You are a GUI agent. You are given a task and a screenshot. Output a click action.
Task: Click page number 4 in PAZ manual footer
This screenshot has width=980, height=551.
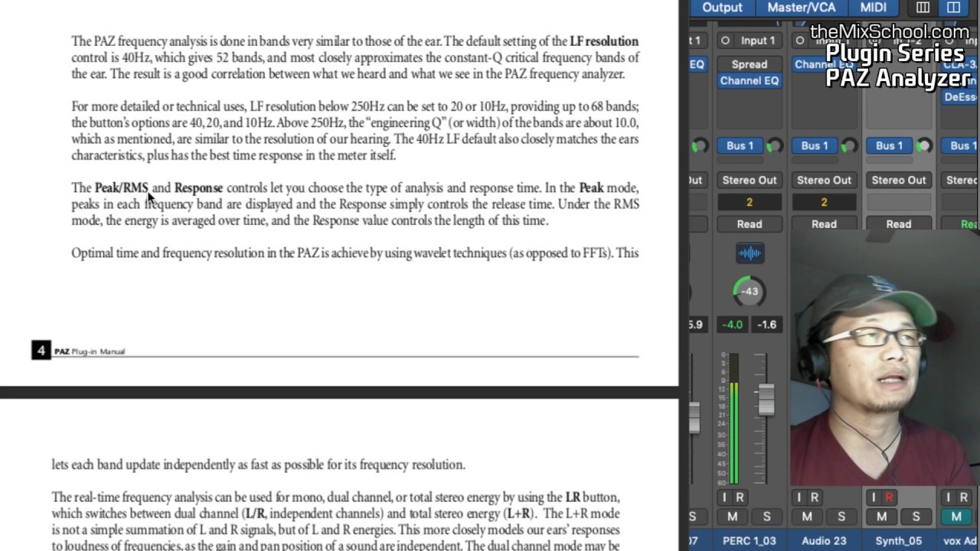(x=41, y=350)
